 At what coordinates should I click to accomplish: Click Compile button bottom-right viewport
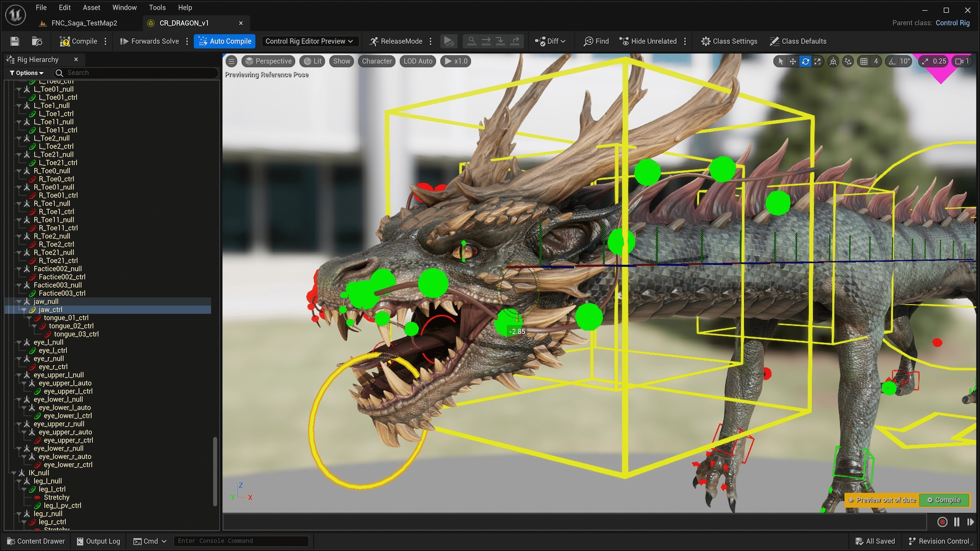point(946,500)
